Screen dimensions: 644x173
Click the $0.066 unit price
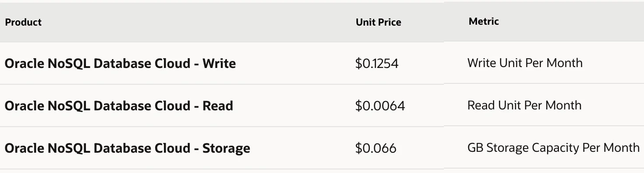click(376, 148)
